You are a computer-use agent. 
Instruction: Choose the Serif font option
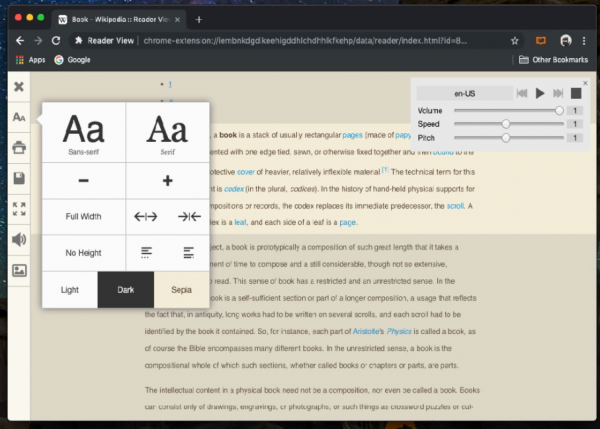[167, 135]
